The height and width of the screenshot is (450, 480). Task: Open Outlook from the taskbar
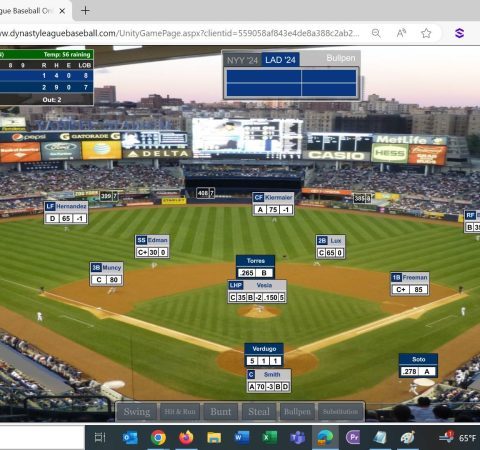[130, 438]
